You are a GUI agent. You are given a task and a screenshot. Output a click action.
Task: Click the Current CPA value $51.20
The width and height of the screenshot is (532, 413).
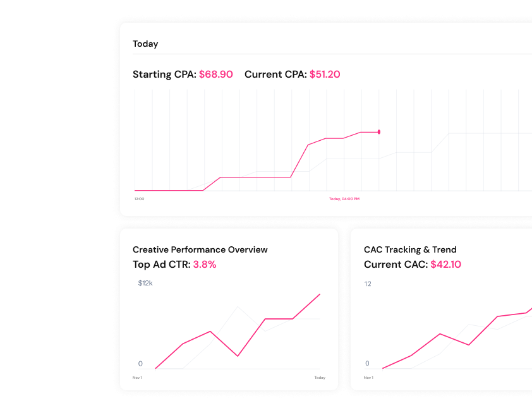(325, 75)
